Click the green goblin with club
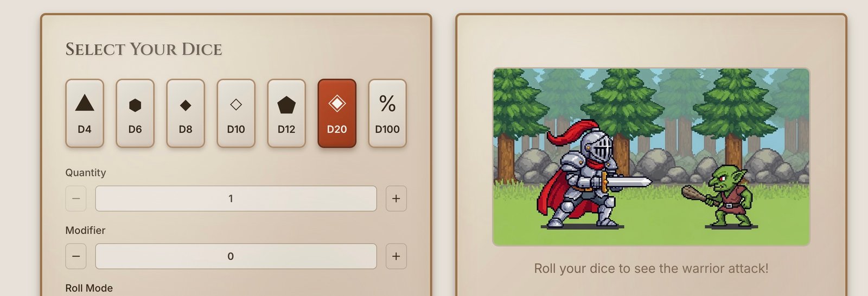Image resolution: width=868 pixels, height=296 pixels. 722,196
